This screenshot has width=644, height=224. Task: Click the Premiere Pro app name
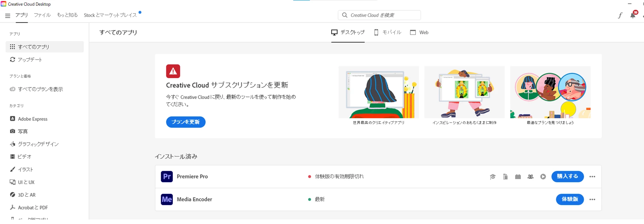click(x=192, y=177)
